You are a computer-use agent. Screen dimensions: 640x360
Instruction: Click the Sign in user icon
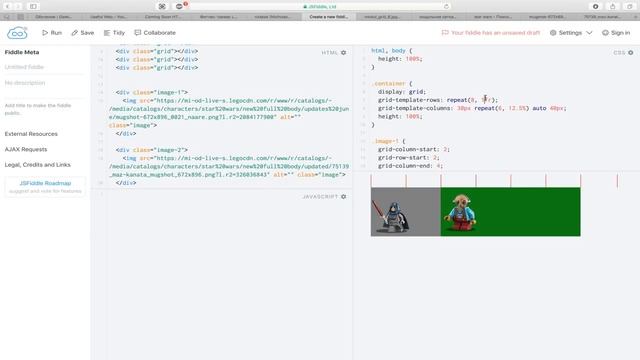[x=605, y=33]
